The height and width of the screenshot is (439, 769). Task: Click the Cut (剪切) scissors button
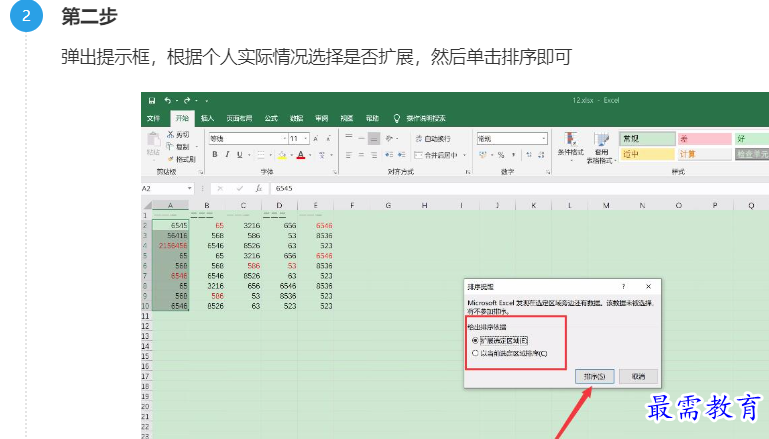(178, 134)
